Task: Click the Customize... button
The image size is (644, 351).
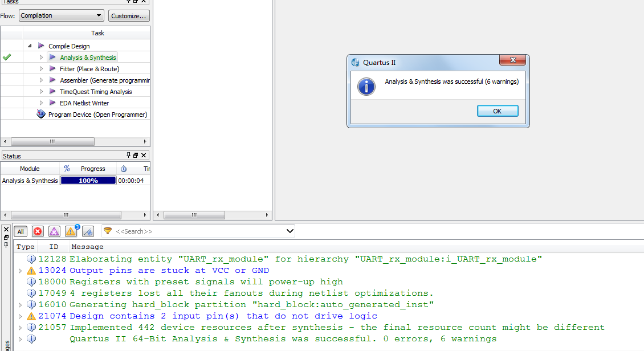Action: (x=129, y=15)
